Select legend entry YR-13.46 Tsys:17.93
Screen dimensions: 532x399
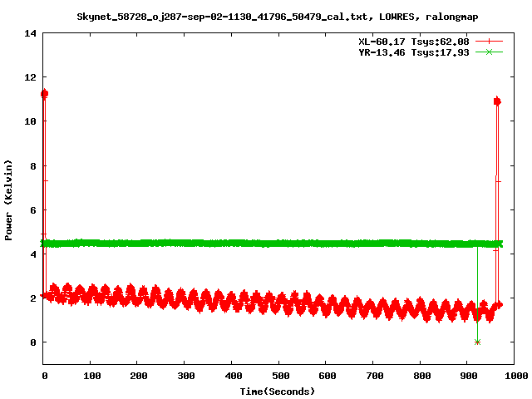click(414, 52)
